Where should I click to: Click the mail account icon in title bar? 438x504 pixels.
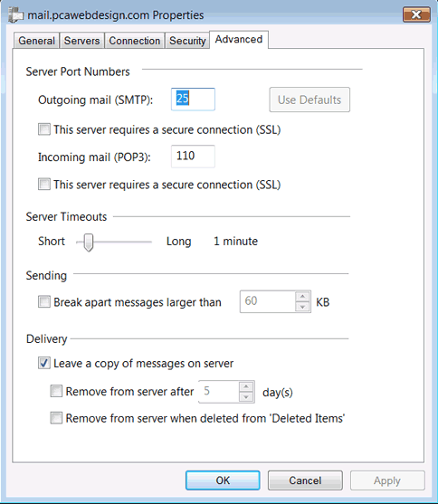[15, 14]
